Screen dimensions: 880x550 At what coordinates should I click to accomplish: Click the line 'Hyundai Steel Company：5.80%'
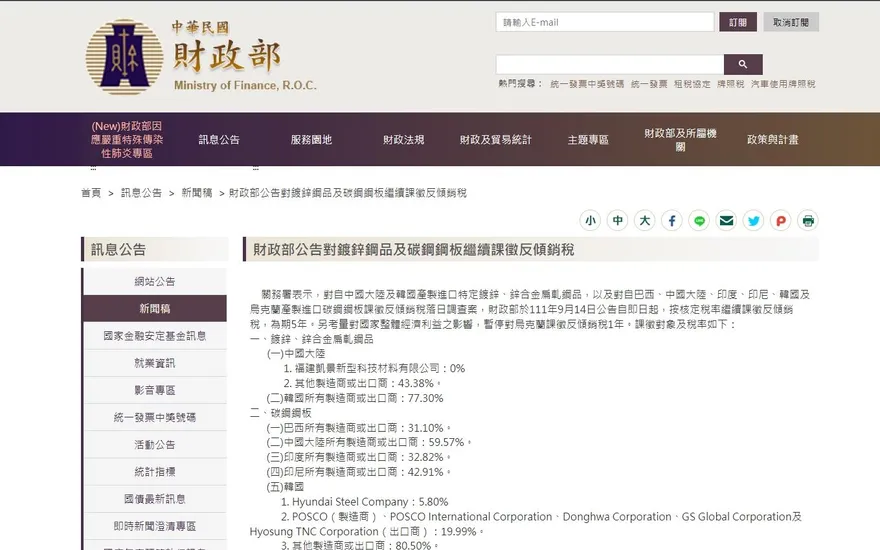(364, 502)
